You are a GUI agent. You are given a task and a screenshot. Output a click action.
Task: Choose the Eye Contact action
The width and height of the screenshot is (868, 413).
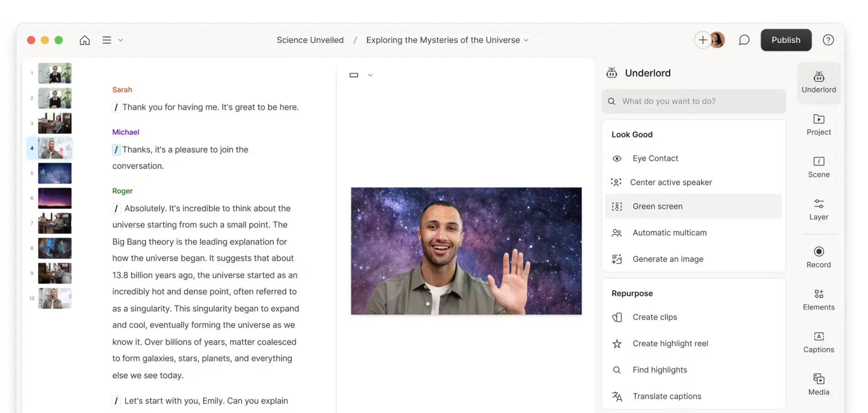[x=693, y=158]
